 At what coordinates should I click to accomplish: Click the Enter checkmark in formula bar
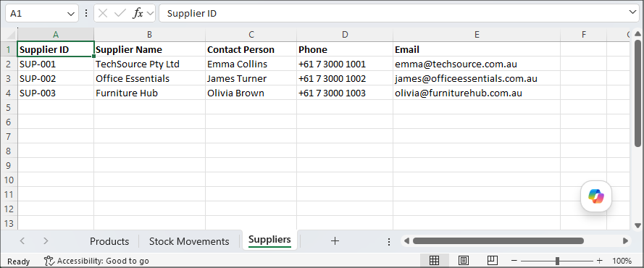click(x=120, y=13)
